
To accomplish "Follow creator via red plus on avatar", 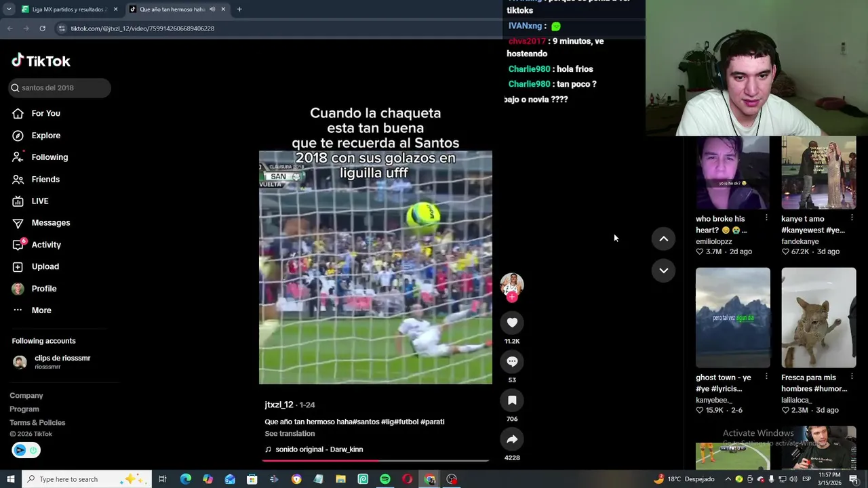I will click(512, 297).
